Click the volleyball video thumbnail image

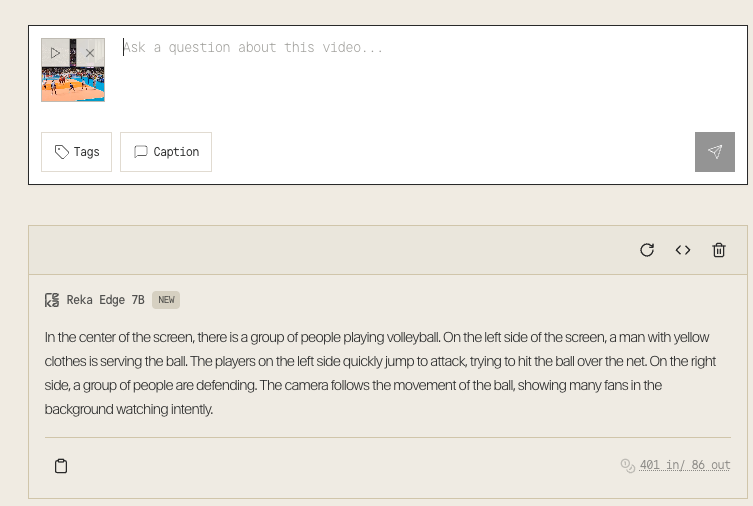point(73,83)
